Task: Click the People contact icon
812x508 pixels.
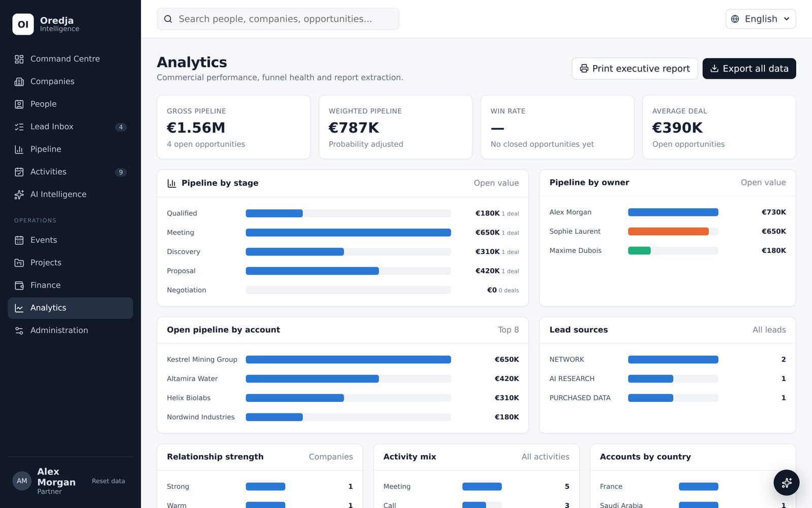Action: pos(19,104)
